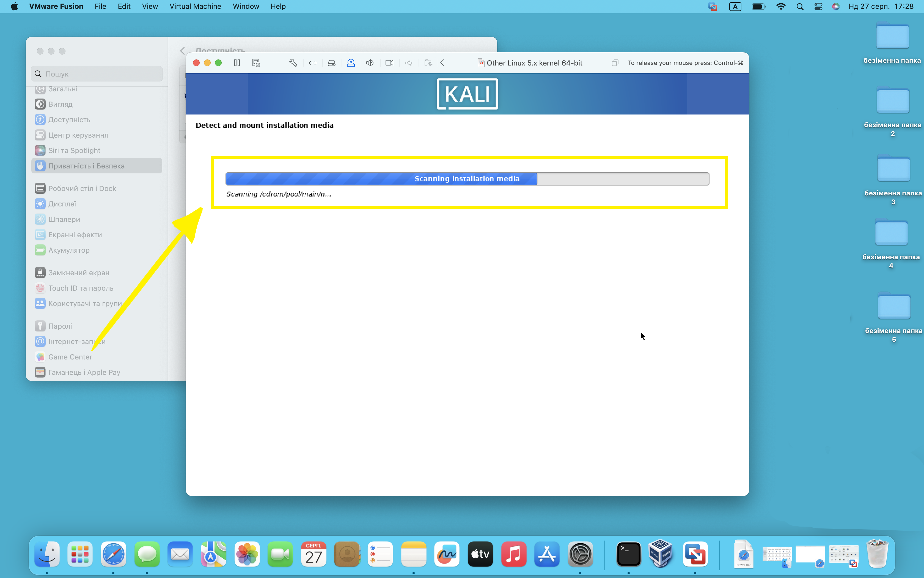Open the VMware Fusion app menu
Viewport: 924px width, 578px height.
pos(56,7)
